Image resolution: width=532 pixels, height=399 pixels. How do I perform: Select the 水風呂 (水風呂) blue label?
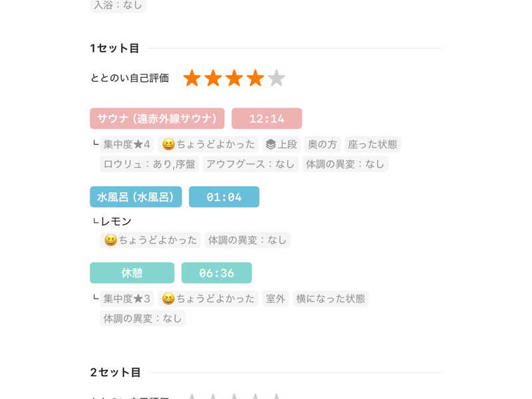click(136, 197)
